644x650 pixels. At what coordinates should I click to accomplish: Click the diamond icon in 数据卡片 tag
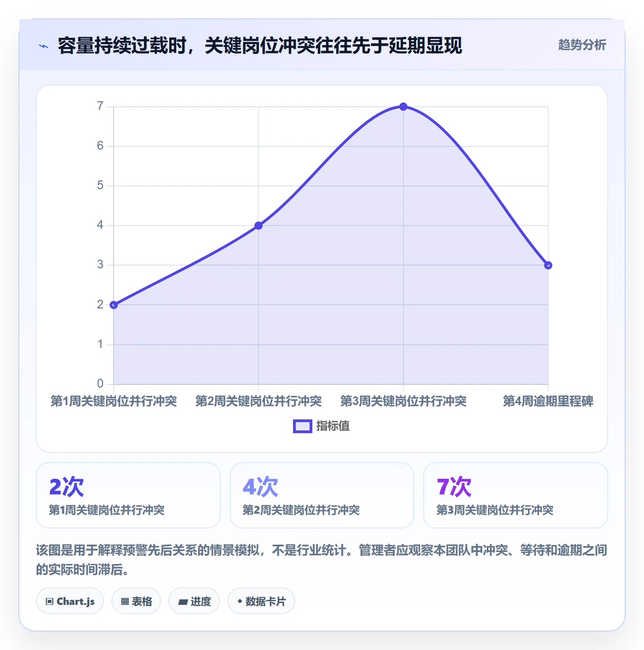click(240, 601)
